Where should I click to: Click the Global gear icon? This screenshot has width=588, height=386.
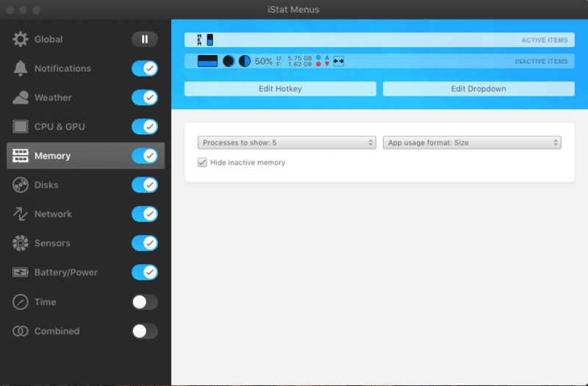coord(21,40)
